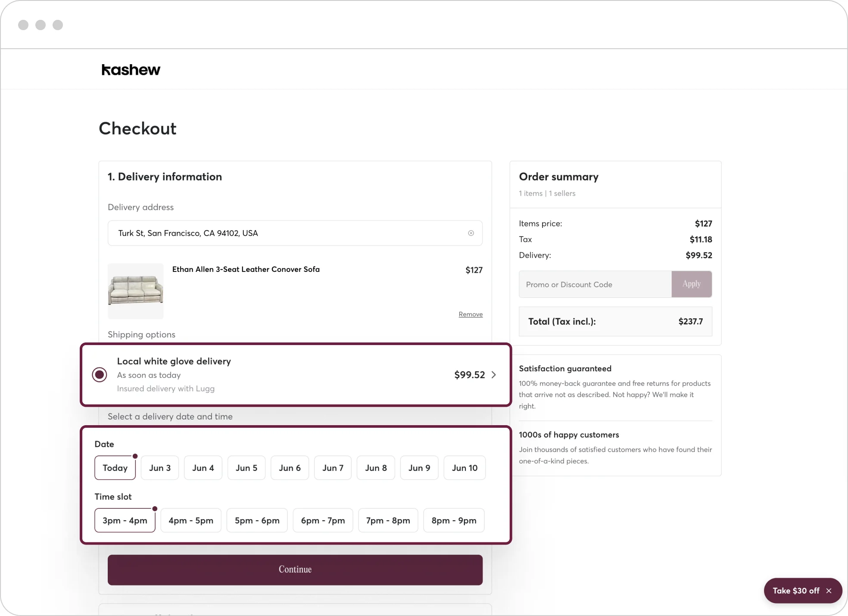This screenshot has height=616, width=848.
Task: Click the Continue button
Action: (x=295, y=569)
